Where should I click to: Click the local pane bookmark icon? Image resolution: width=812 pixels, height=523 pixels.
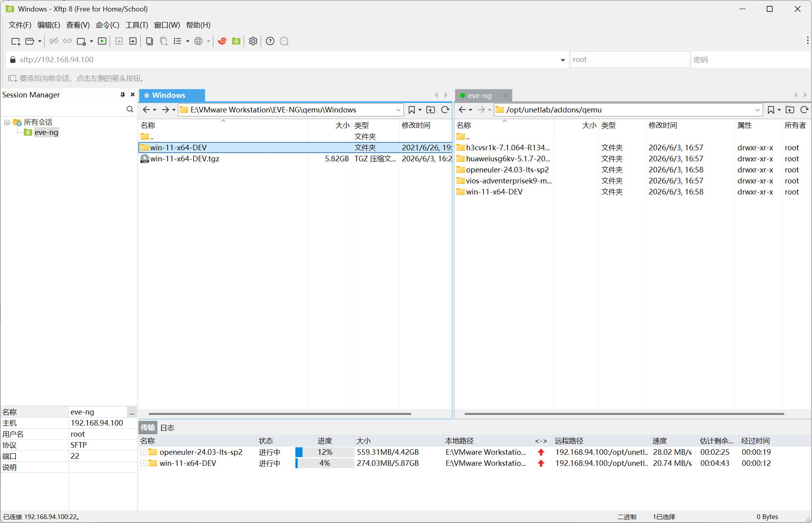point(412,110)
